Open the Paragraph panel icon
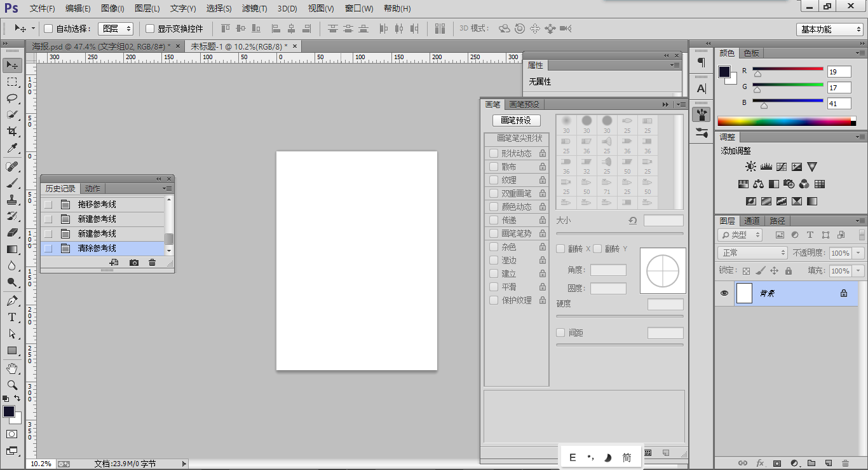Image resolution: width=868 pixels, height=470 pixels. (x=702, y=62)
